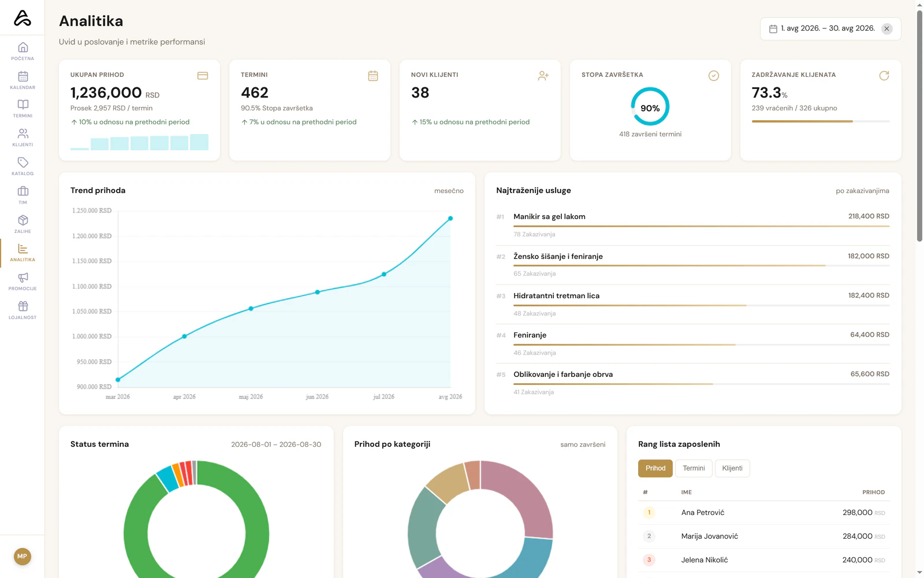Viewport: 924px width, 578px height.
Task: Clear the selected date range
Action: [x=887, y=29]
